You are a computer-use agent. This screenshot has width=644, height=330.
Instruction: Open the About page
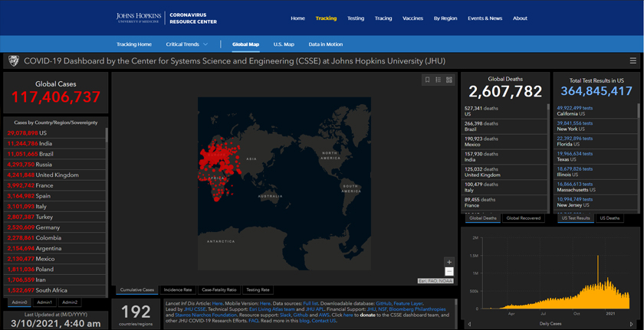coord(520,18)
